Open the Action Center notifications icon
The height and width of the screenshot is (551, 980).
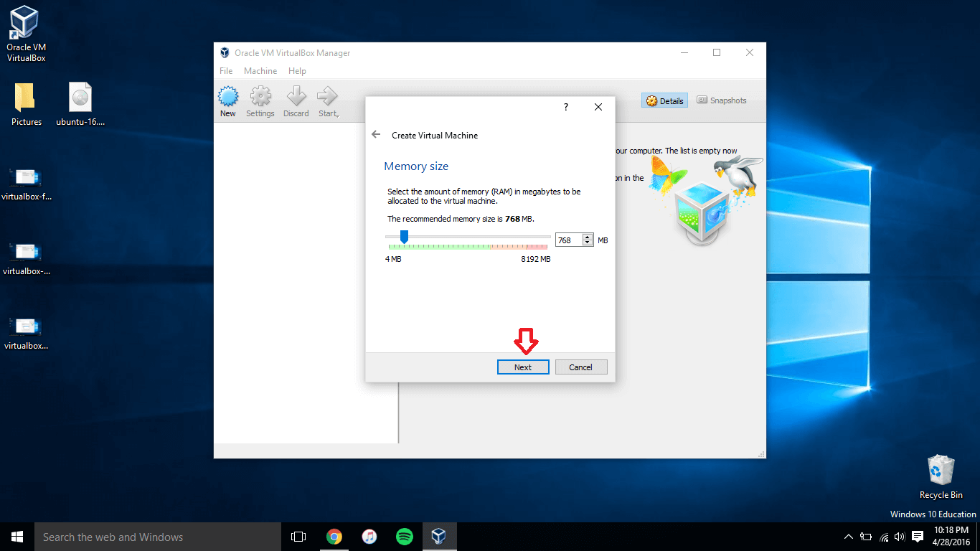(x=918, y=537)
